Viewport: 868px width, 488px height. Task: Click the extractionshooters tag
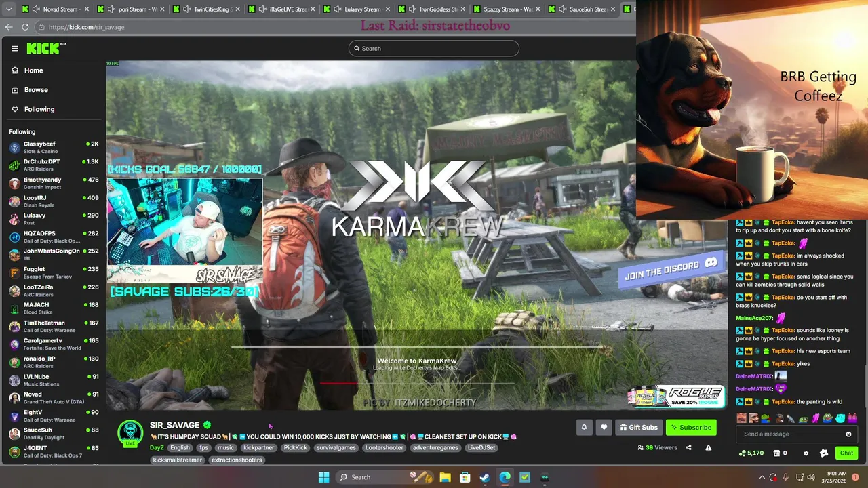[x=236, y=460]
